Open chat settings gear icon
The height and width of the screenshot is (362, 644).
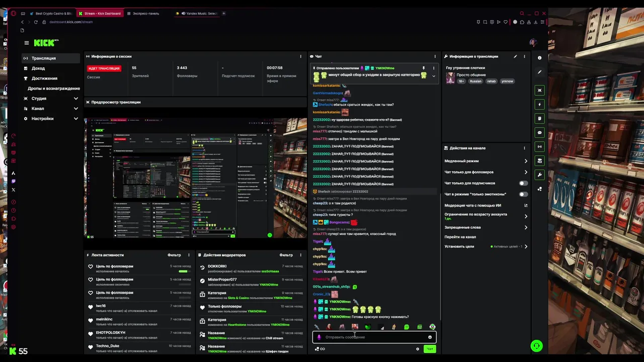pos(417,349)
